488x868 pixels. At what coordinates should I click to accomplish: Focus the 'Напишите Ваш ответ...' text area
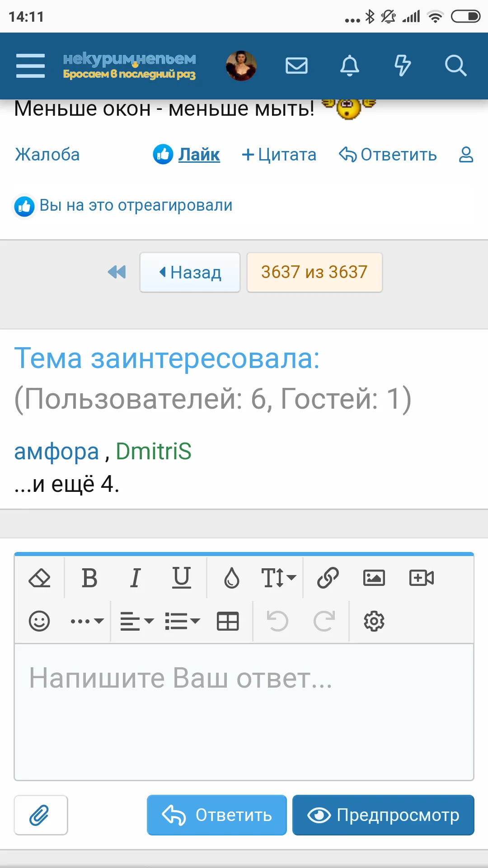(244, 712)
